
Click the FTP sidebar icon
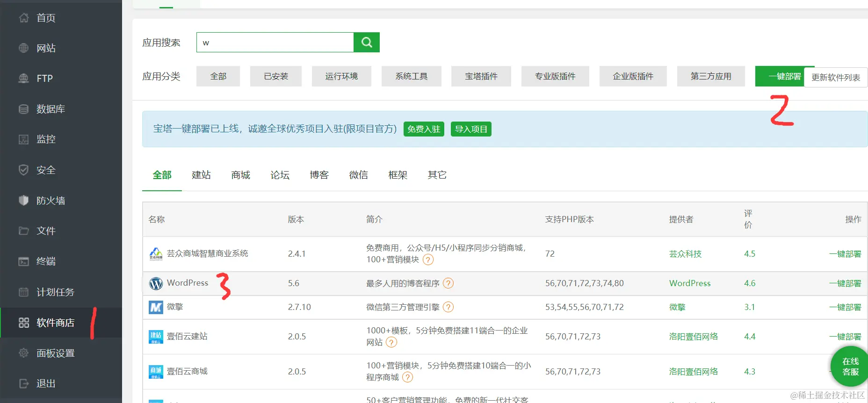click(24, 78)
